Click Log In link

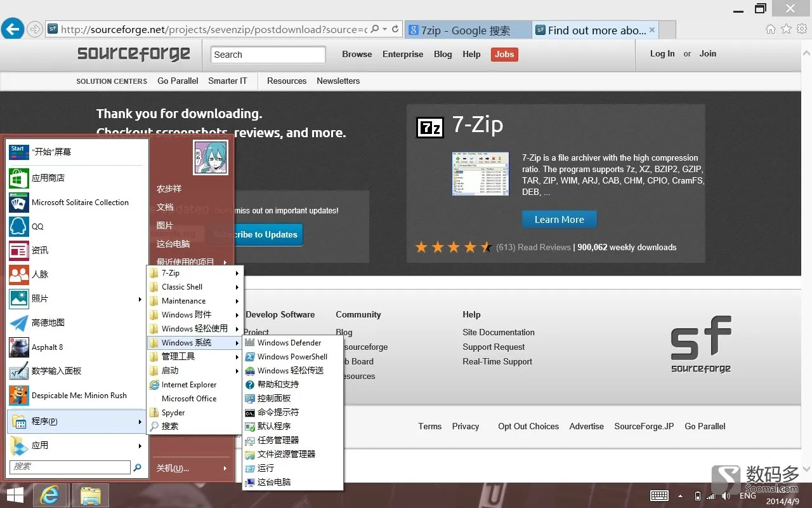(x=662, y=54)
